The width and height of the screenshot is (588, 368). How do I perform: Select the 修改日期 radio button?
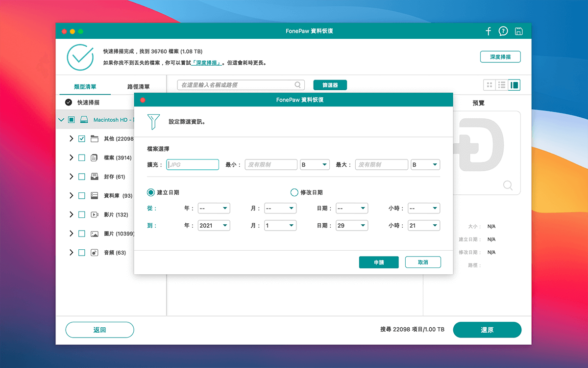[294, 192]
